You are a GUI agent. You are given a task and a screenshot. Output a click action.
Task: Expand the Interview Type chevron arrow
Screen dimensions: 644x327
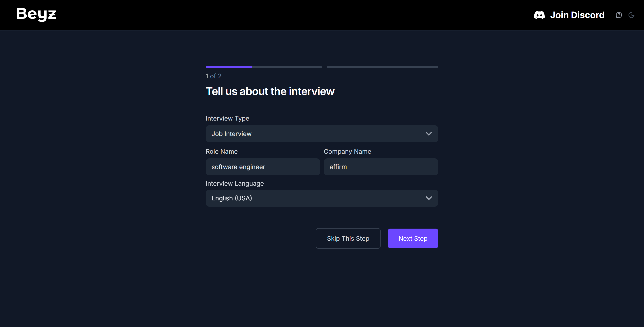click(x=428, y=134)
